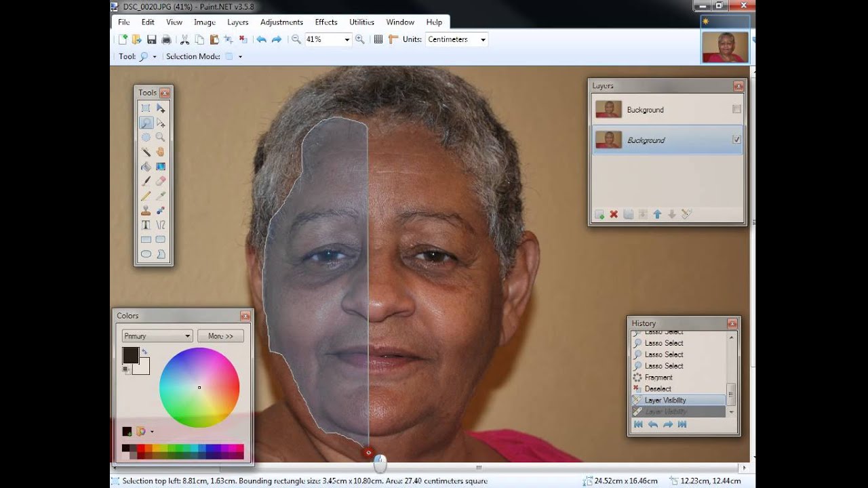Toggle the pixel grid icon
The height and width of the screenshot is (488, 868).
click(x=378, y=39)
